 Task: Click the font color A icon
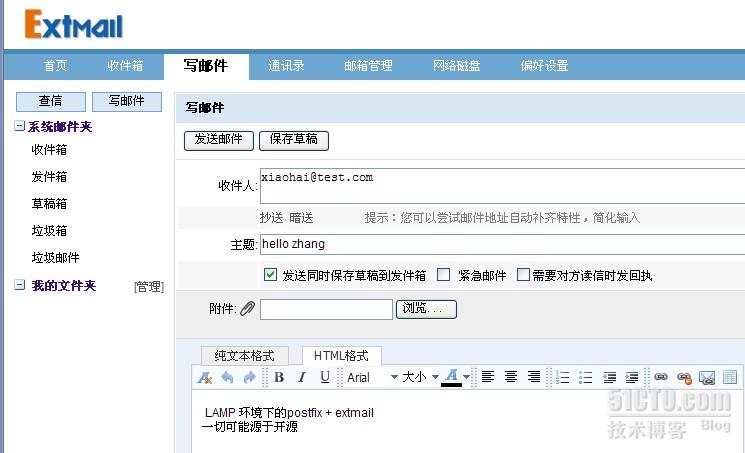coord(451,377)
